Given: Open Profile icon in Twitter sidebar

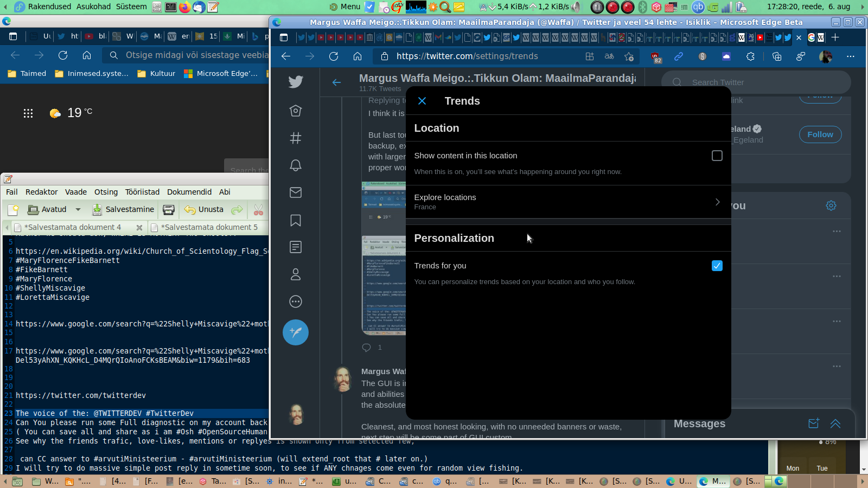Looking at the screenshot, I should click(296, 274).
